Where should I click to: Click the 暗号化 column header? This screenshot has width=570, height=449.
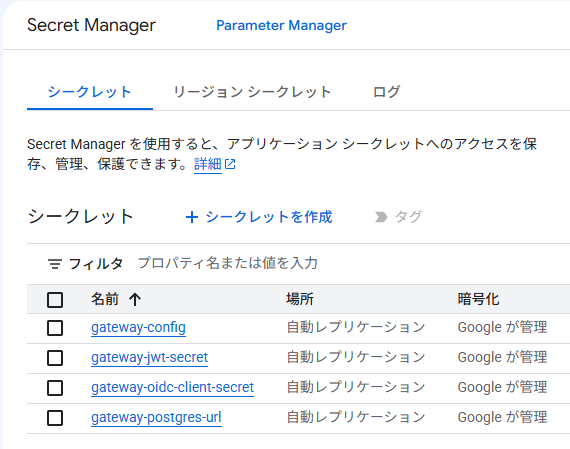click(478, 299)
